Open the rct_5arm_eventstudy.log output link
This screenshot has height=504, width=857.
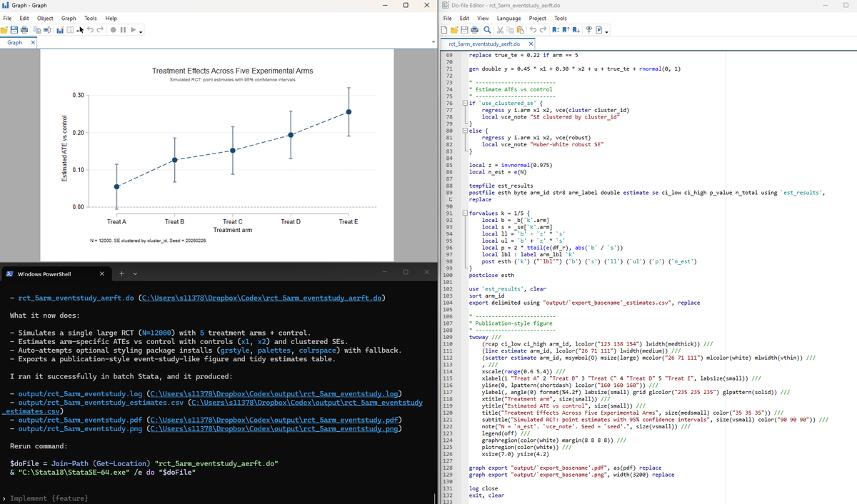(274, 394)
